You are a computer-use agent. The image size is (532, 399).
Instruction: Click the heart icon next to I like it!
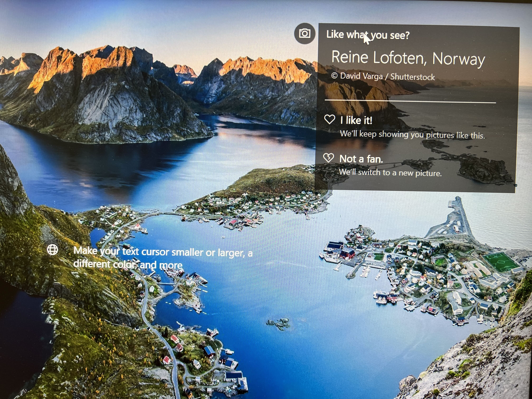pyautogui.click(x=329, y=119)
